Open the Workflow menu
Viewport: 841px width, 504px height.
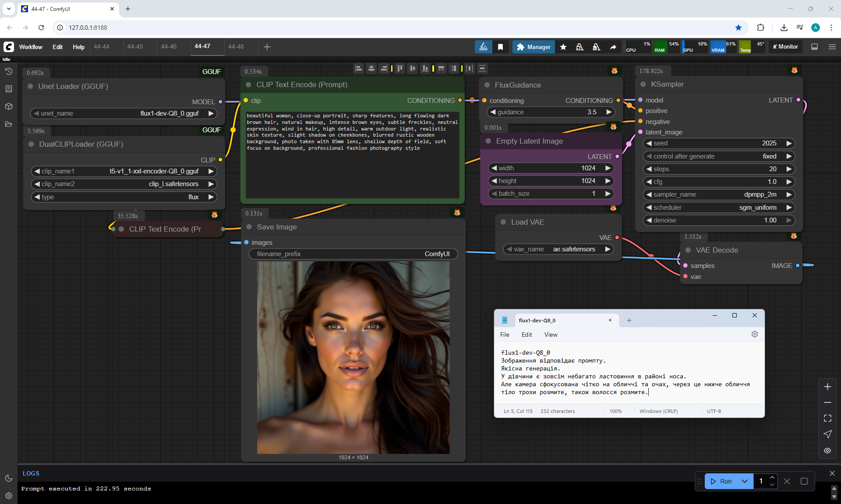coord(31,47)
